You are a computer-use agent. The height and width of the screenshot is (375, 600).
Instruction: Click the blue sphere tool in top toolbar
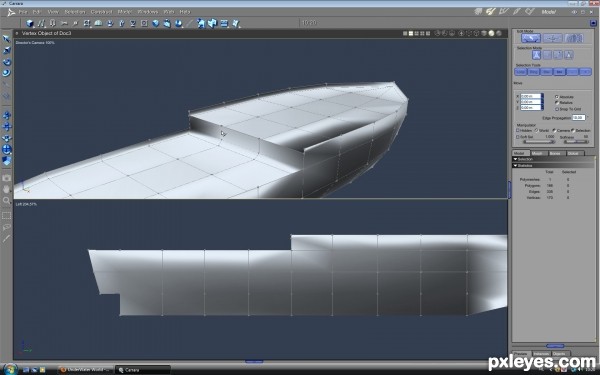155,23
